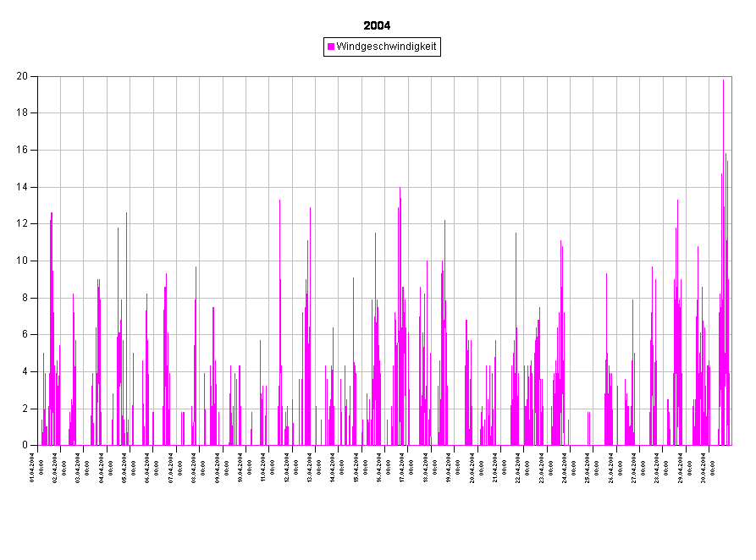Click the magenta Windgeschwindigkeit legend color square

click(331, 47)
